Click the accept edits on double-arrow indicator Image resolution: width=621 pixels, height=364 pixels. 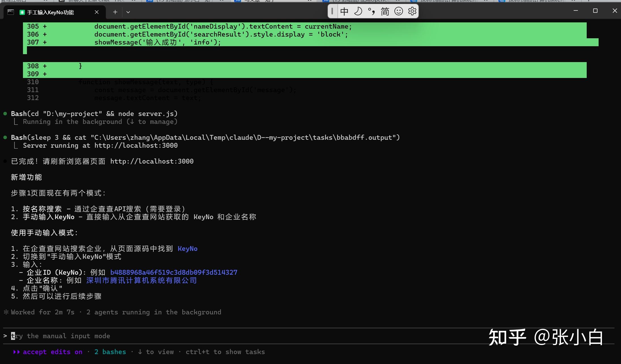(x=16, y=352)
